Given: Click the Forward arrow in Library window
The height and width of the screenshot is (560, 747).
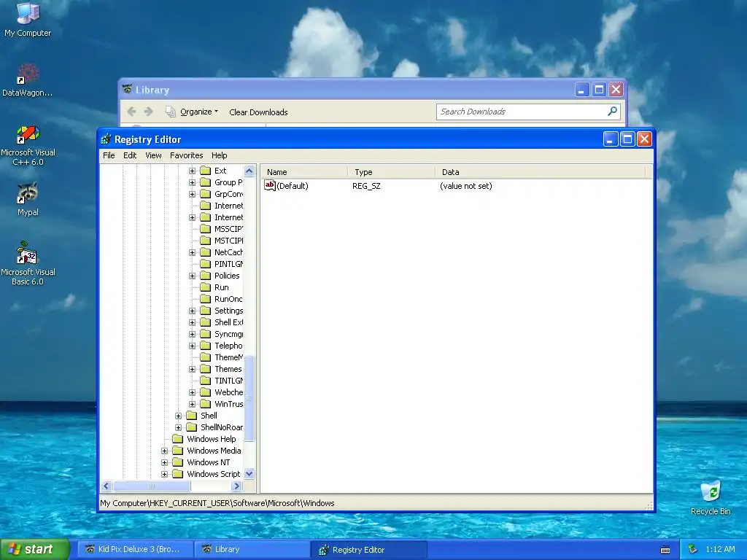Looking at the screenshot, I should pyautogui.click(x=149, y=112).
